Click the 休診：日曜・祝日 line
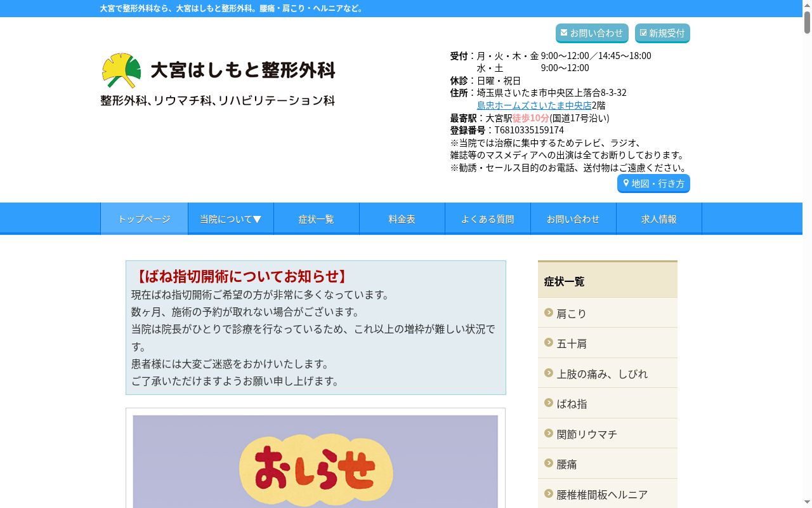 (485, 81)
